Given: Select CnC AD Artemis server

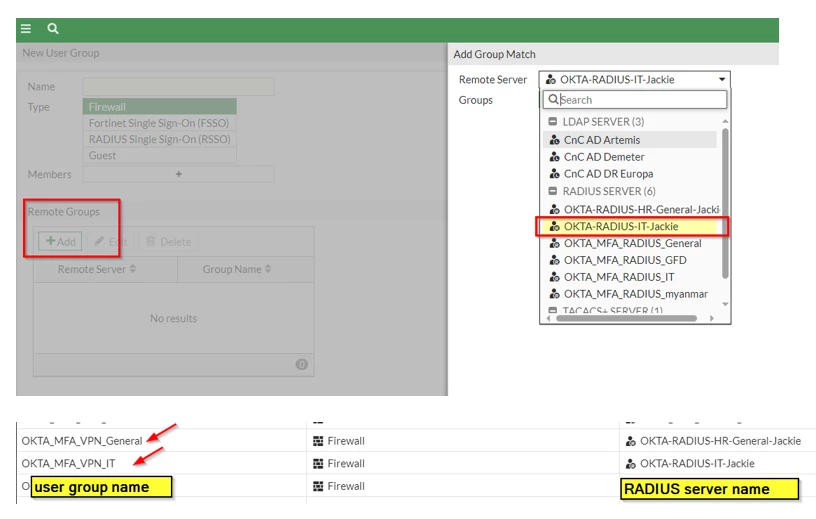Looking at the screenshot, I should (630, 140).
